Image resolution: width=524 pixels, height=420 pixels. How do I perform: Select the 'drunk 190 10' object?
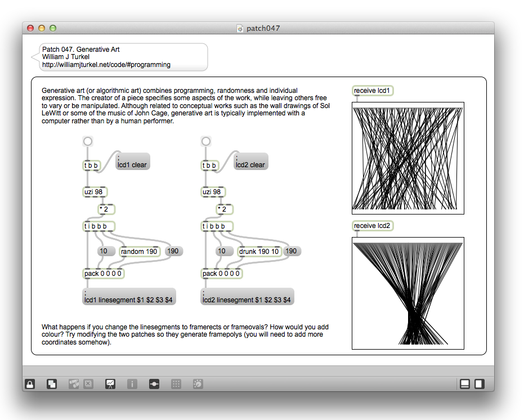(258, 251)
